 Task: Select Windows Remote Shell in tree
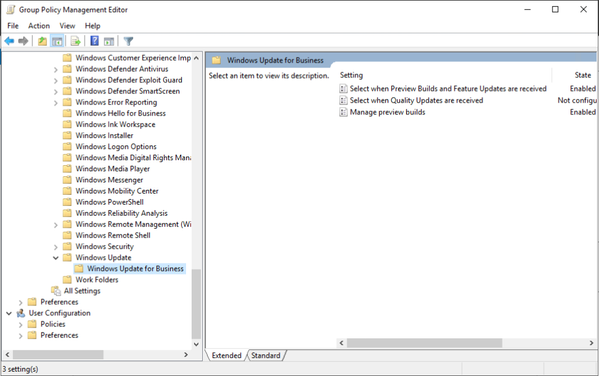pyautogui.click(x=113, y=235)
